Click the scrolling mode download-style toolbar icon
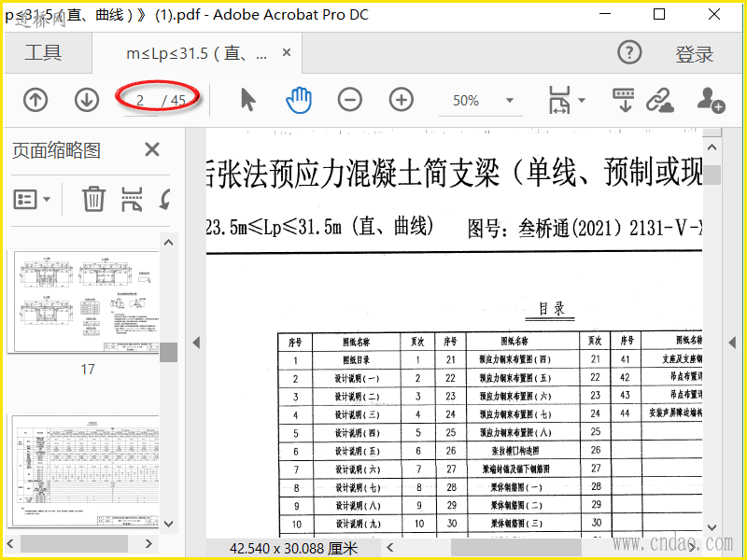 coord(623,100)
